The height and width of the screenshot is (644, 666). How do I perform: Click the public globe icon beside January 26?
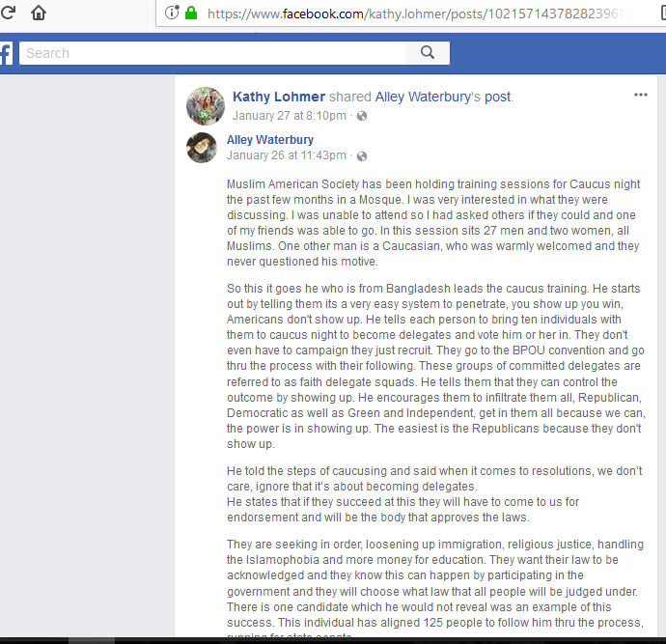[x=362, y=156]
